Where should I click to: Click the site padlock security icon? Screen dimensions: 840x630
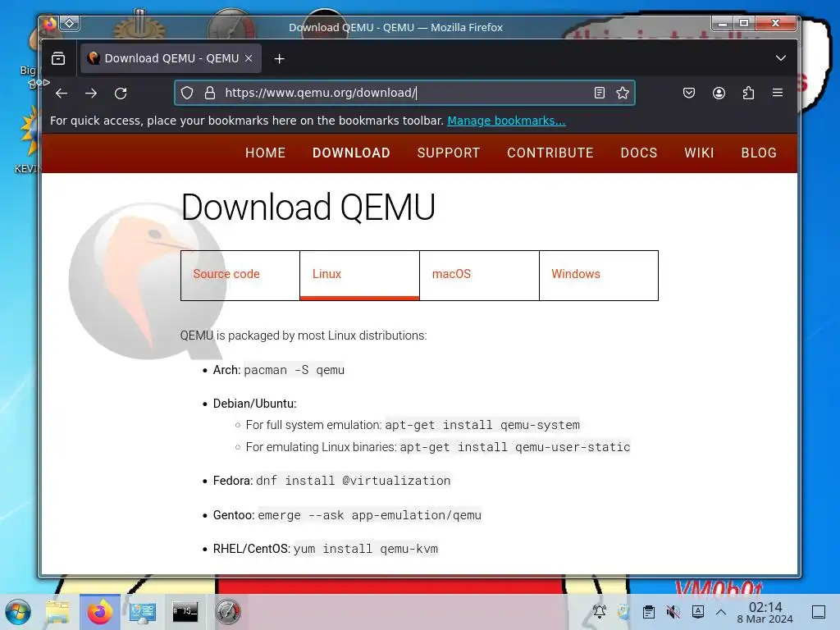click(210, 93)
